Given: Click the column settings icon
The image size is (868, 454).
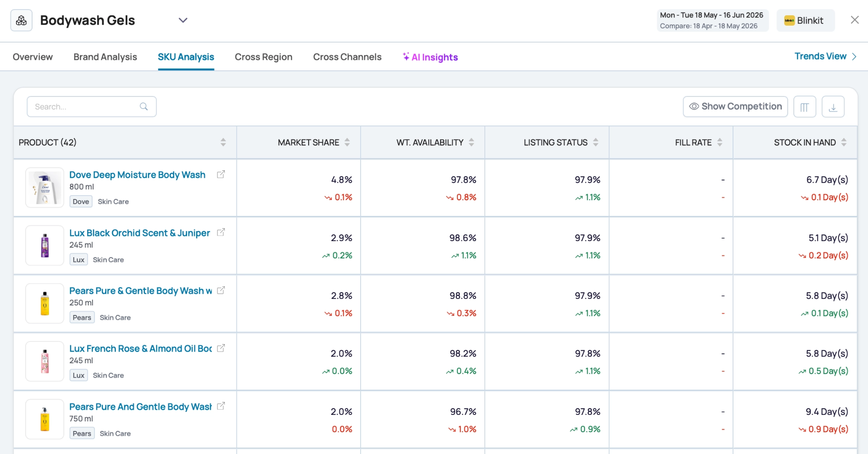Looking at the screenshot, I should coord(805,107).
